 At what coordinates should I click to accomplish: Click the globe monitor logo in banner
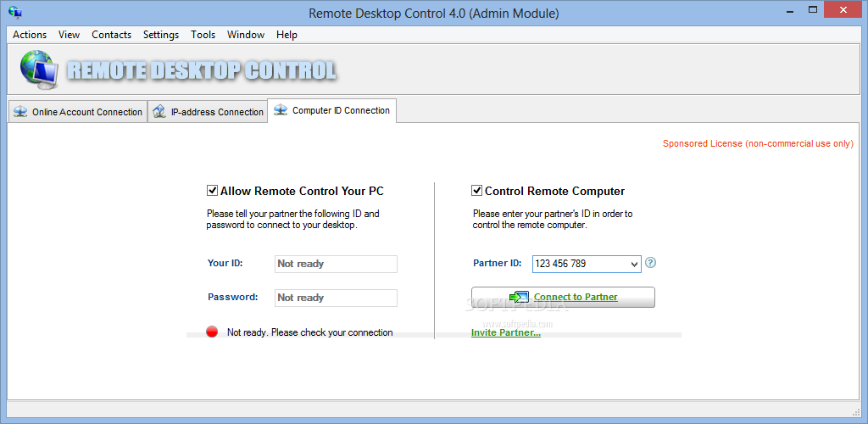click(x=40, y=71)
